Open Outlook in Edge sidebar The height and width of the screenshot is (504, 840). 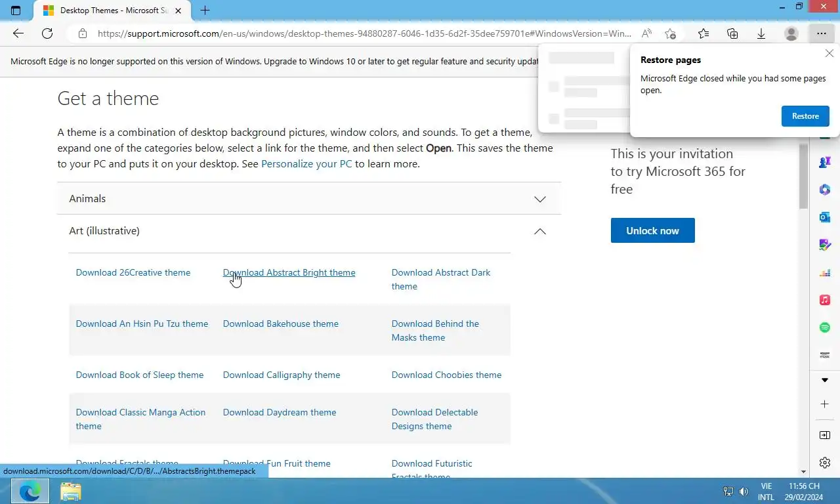[x=825, y=217]
